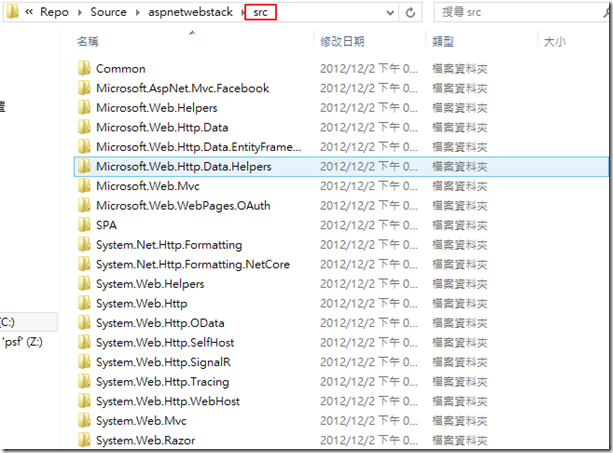Click the System.Web.Helpers folder icon
Screen dimensions: 613x453
[84, 284]
